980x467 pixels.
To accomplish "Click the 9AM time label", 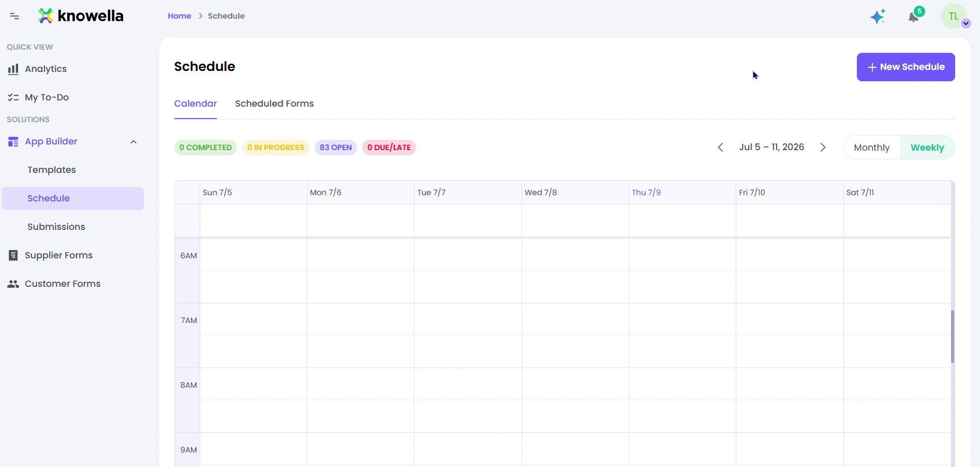I will [x=188, y=450].
